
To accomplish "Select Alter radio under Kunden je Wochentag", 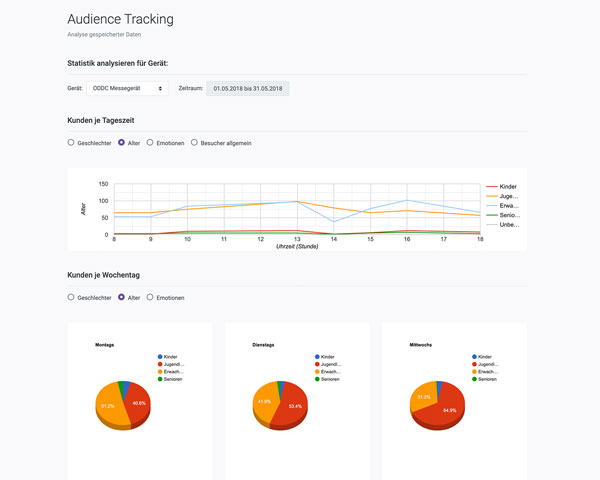I will pos(122,297).
